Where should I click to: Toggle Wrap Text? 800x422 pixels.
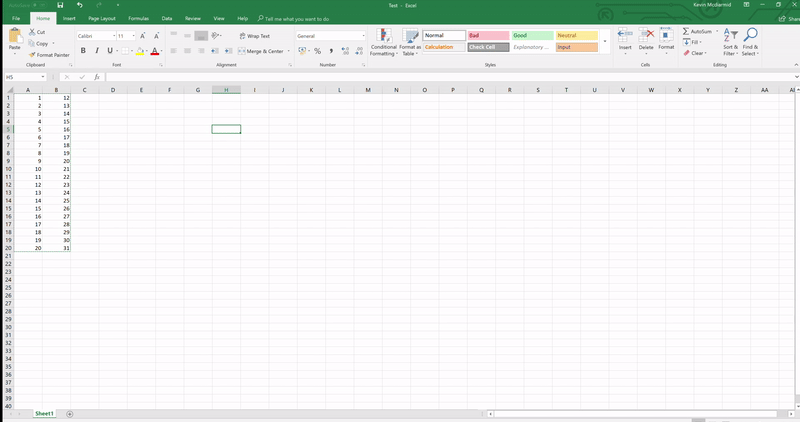(255, 36)
